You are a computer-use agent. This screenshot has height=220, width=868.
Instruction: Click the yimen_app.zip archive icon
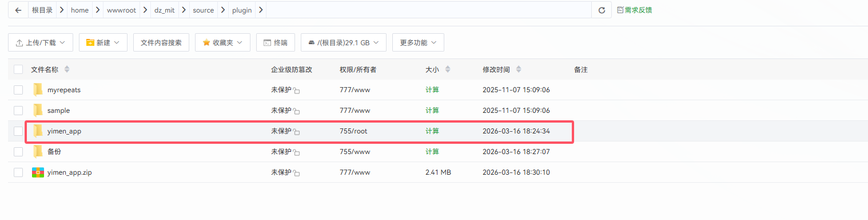38,172
